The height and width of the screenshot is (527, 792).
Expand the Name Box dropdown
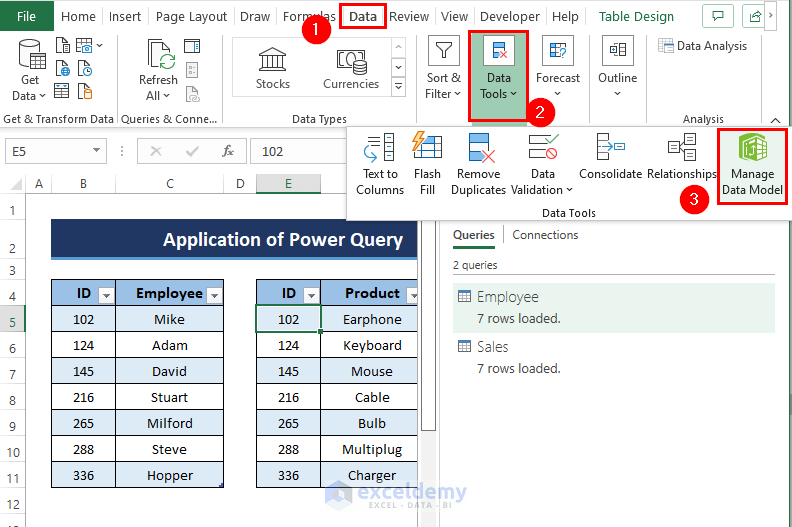pyautogui.click(x=96, y=151)
